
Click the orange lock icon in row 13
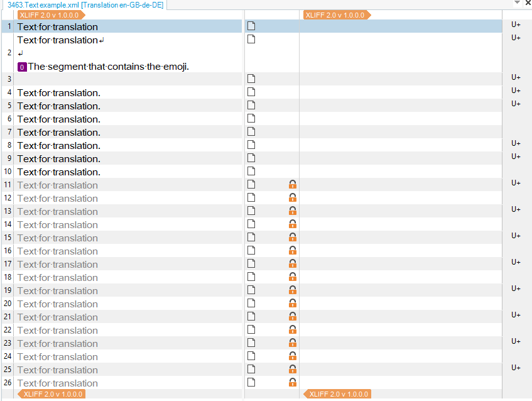(x=293, y=211)
